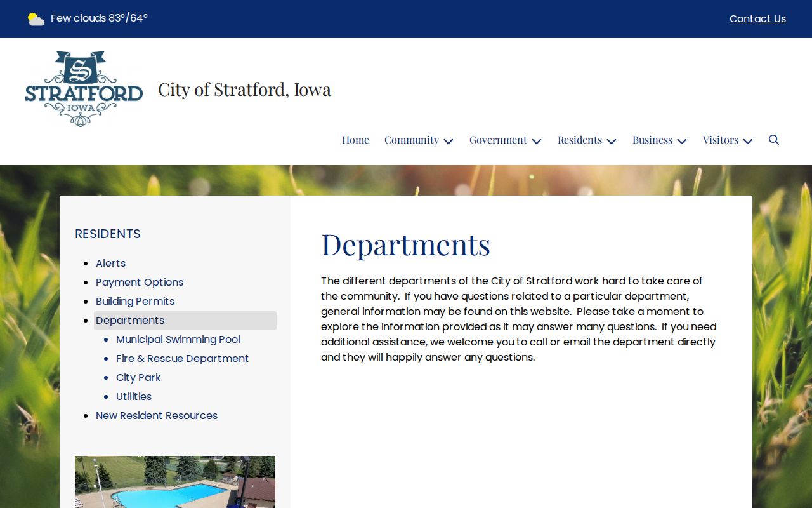Open the Community nav item
Screen dimensions: 812x508
412,140
